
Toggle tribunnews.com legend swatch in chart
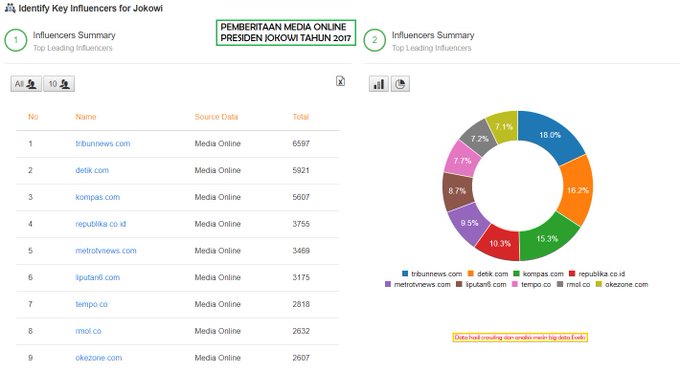(x=405, y=274)
